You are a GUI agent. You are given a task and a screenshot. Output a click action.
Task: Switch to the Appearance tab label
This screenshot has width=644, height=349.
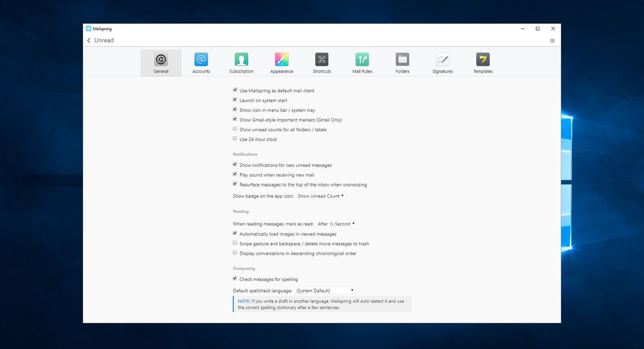[282, 71]
